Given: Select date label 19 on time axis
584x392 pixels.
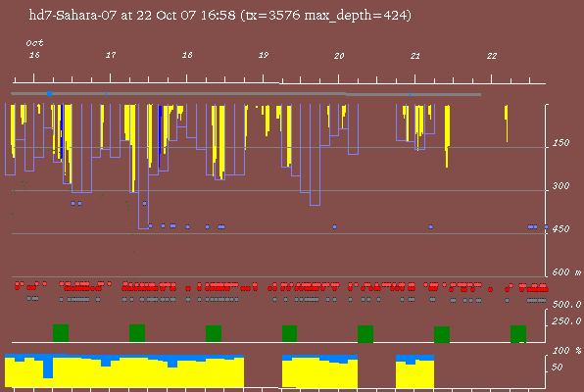Looking at the screenshot, I should [264, 55].
